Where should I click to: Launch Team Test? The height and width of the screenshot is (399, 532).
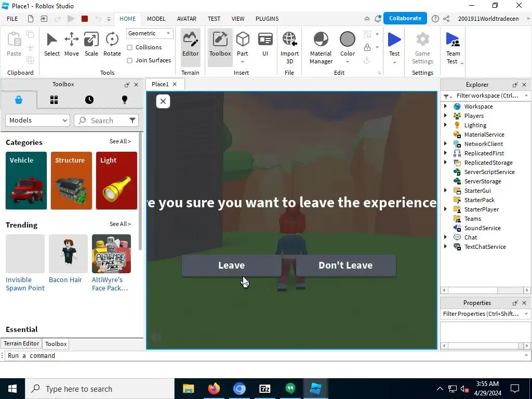pos(453,48)
